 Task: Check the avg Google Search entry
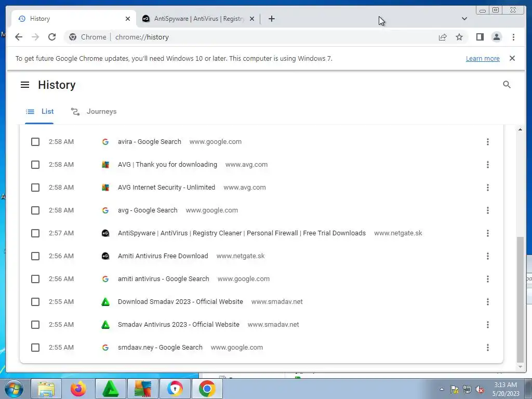coord(35,210)
